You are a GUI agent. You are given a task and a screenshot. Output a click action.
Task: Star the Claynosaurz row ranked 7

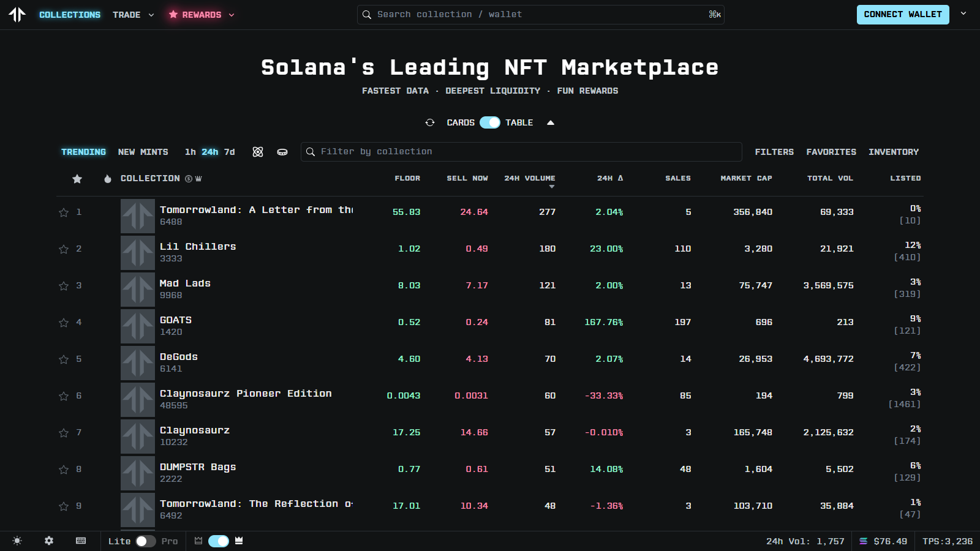pos(64,433)
